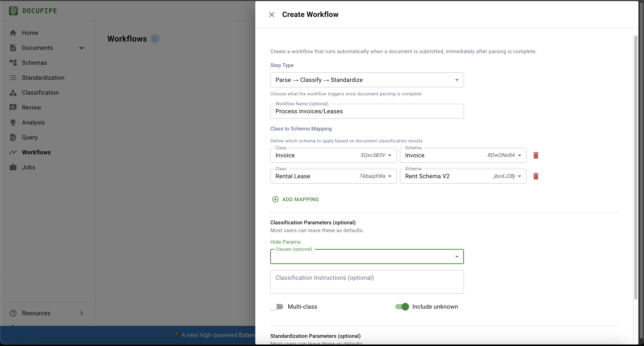Enable the Multi-class toggle
This screenshot has width=644, height=346.
(277, 307)
